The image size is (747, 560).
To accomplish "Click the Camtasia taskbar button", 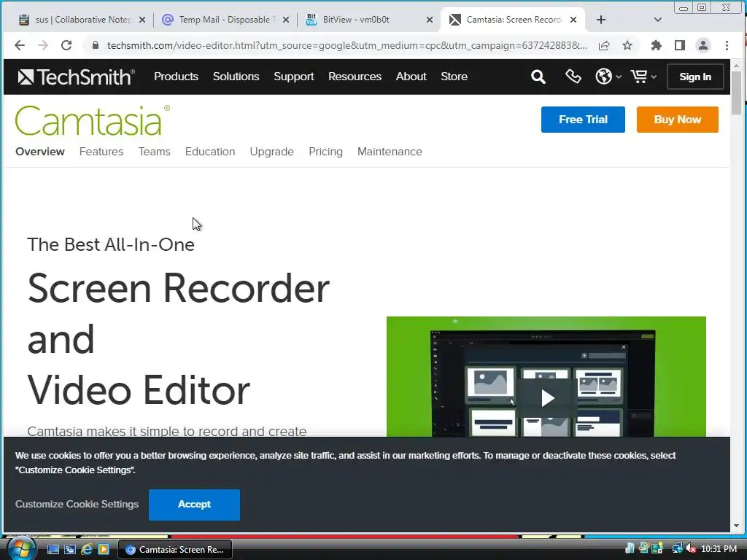I will 175,550.
